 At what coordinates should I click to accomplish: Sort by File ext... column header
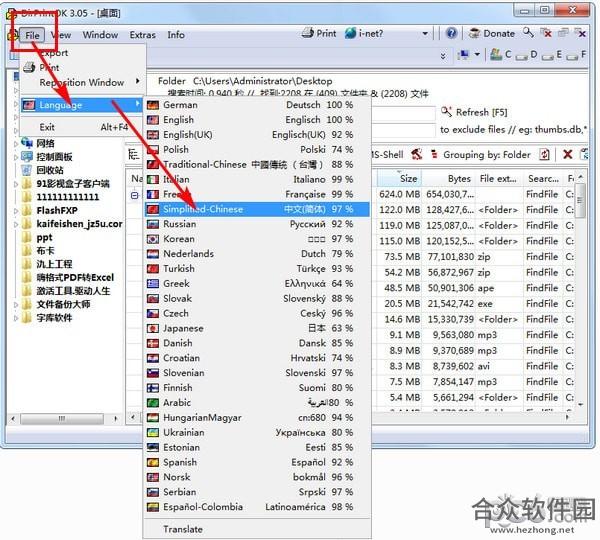pos(499,179)
